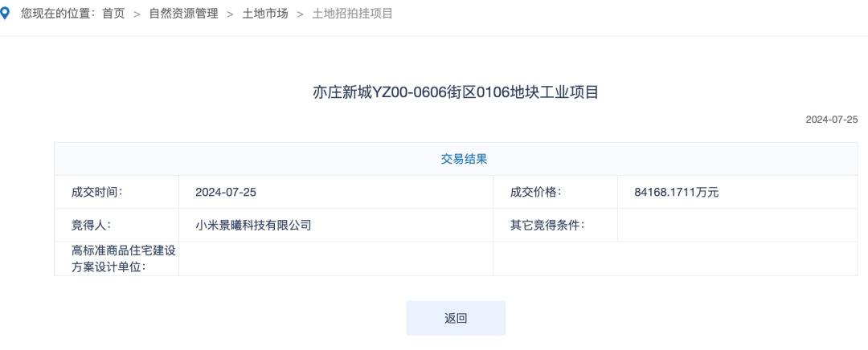This screenshot has width=868, height=350.
Task: Select the 84168.1711万元 price value
Action: (676, 192)
